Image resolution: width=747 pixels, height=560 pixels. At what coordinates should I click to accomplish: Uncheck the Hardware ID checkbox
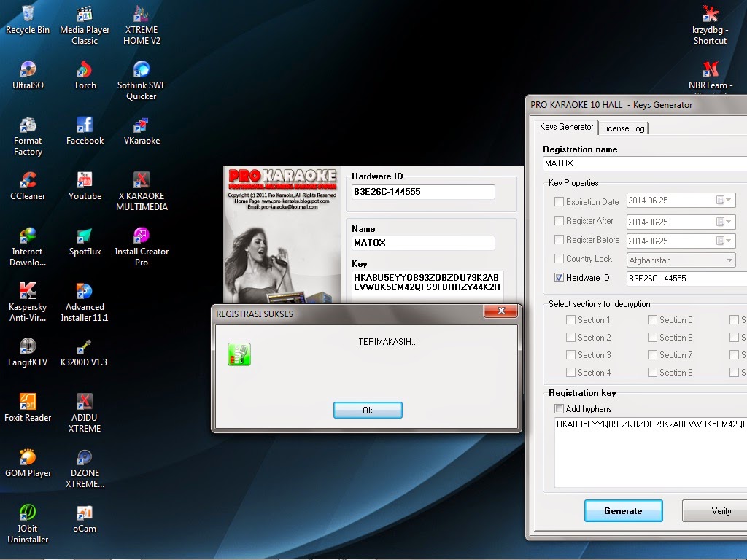559,278
